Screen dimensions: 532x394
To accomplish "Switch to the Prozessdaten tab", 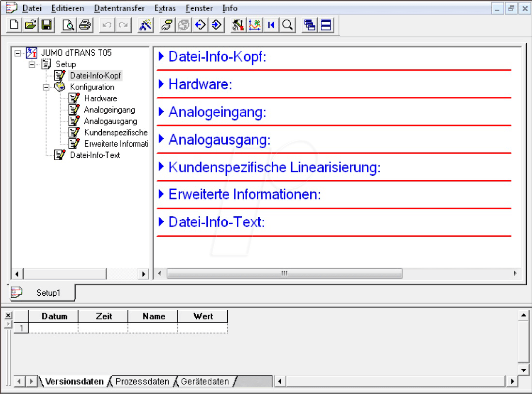I will [x=142, y=381].
